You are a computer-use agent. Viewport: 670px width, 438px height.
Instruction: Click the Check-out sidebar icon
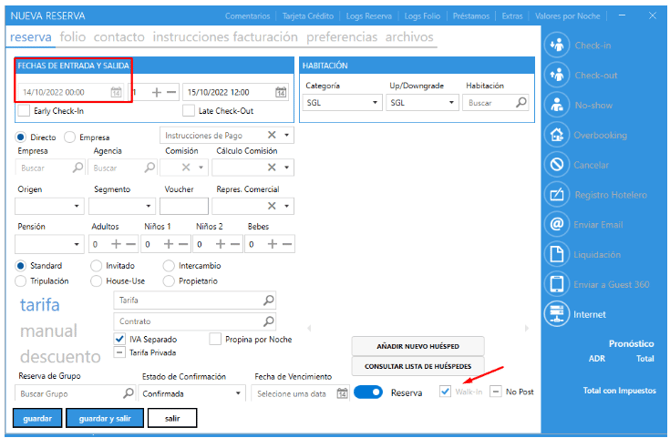pos(557,75)
